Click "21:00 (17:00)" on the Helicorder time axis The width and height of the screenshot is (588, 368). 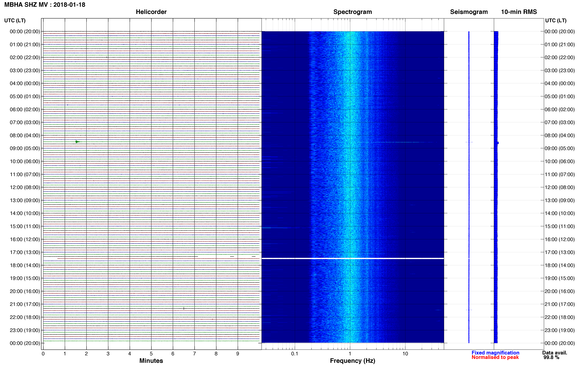coord(25,304)
